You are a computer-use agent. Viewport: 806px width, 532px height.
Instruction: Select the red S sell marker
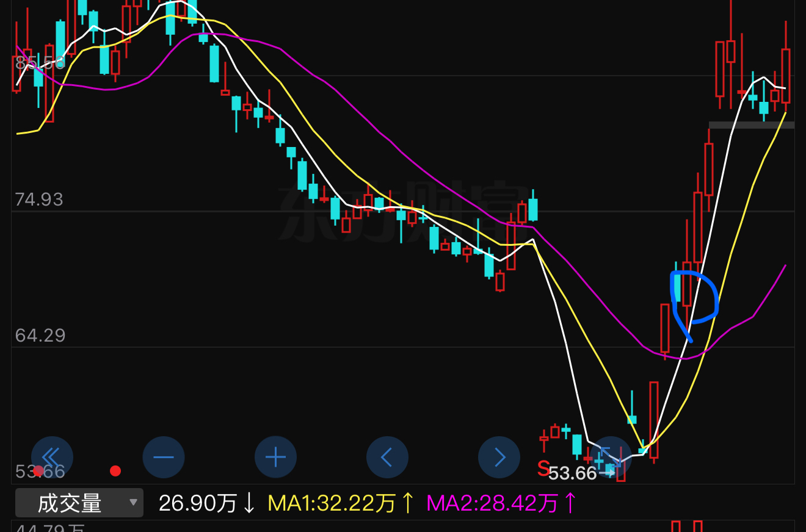pyautogui.click(x=543, y=469)
